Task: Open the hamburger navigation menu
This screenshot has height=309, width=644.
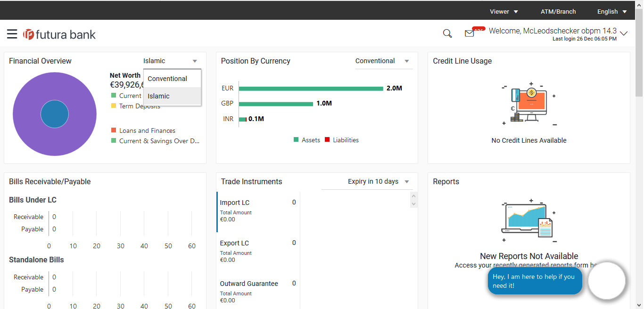Action: 12,34
